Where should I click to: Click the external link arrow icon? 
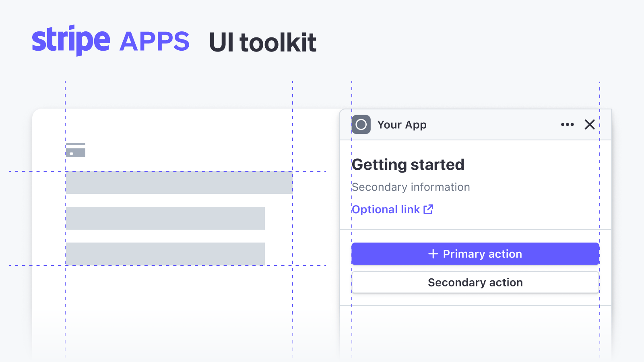[x=428, y=209]
